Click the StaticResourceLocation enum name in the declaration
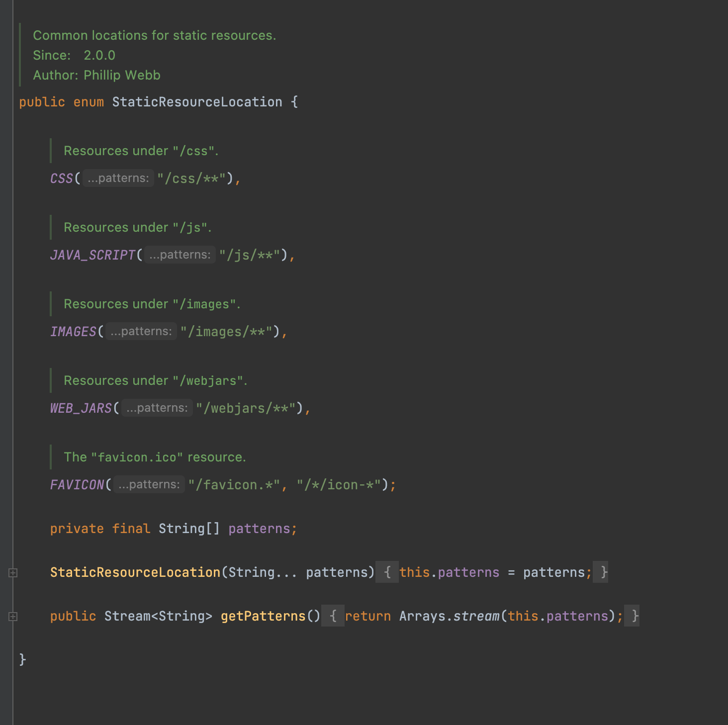 (197, 102)
